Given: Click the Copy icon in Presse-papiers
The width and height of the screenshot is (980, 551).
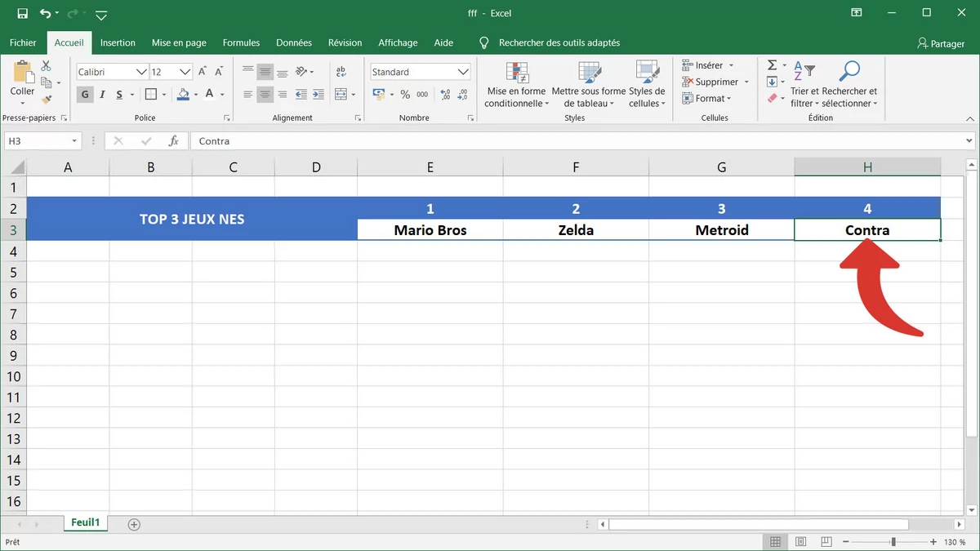Looking at the screenshot, I should [46, 82].
